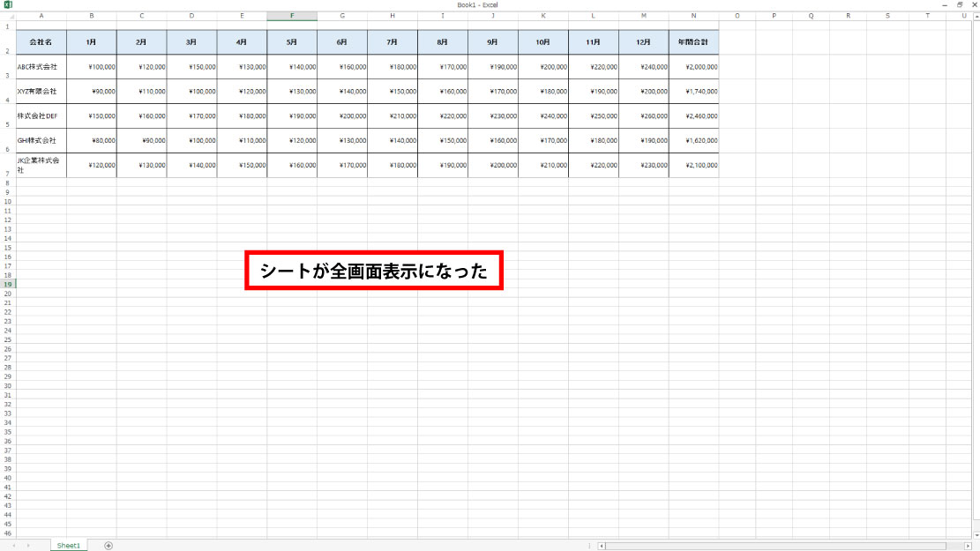Select the ABC株式会社 cell
Screen dimensions: 980x551
pos(41,66)
